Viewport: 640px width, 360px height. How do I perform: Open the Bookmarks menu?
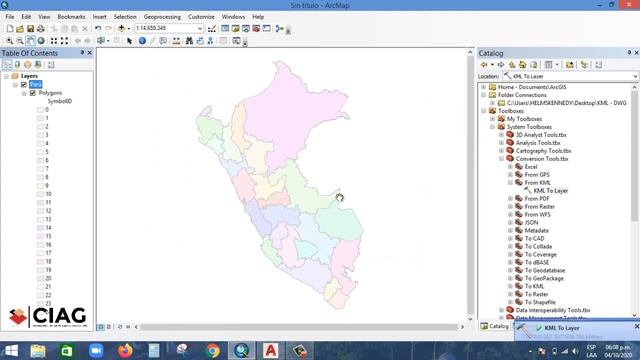71,17
